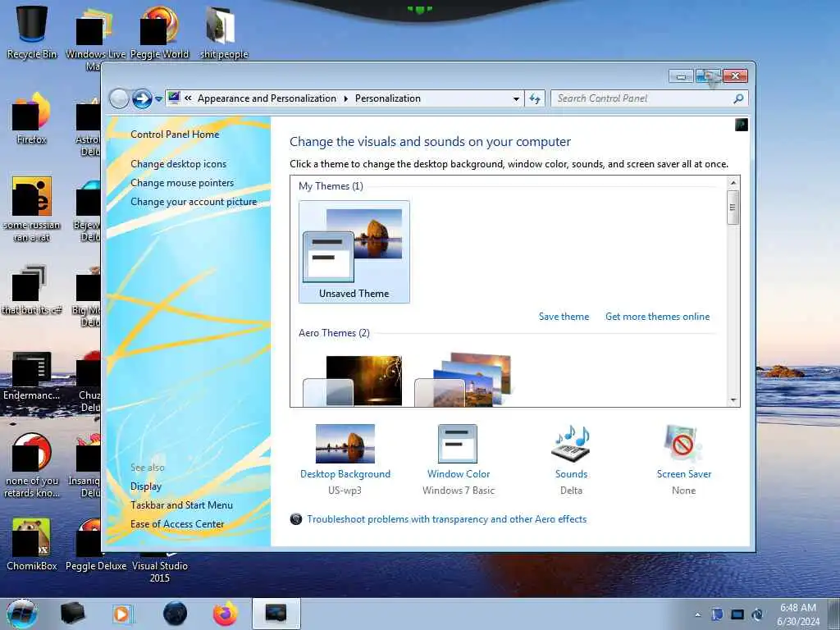
Task: Click the network monitor tray icon
Action: coord(737,614)
